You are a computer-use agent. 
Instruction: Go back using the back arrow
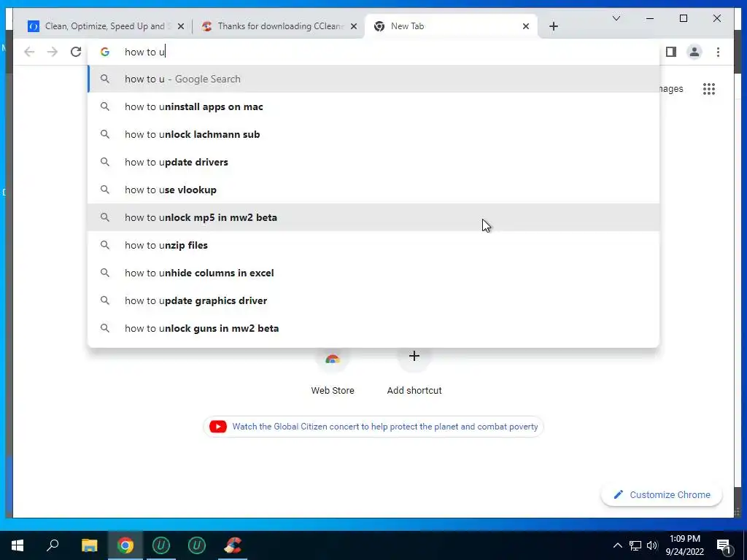click(29, 52)
